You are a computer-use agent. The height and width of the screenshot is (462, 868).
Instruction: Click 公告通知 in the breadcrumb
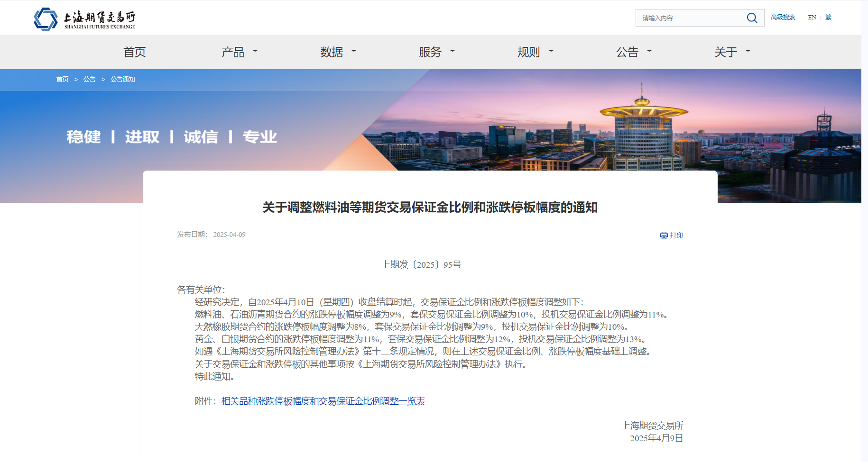pyautogui.click(x=123, y=79)
